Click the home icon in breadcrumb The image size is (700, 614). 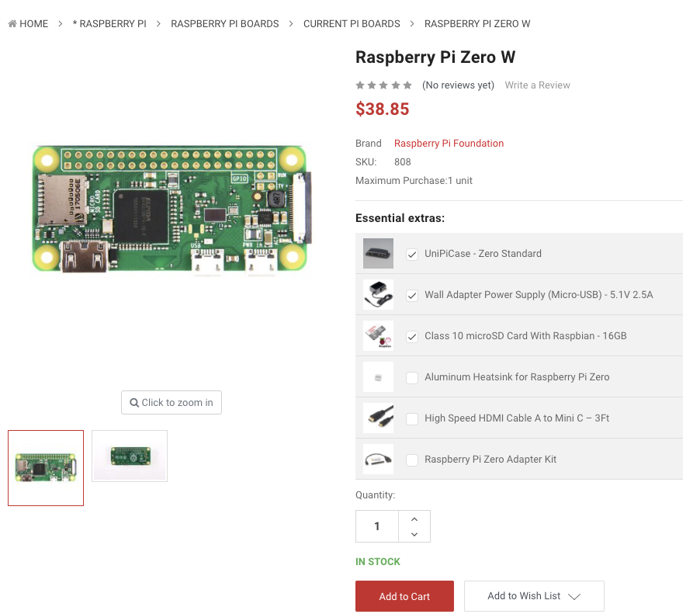click(12, 23)
